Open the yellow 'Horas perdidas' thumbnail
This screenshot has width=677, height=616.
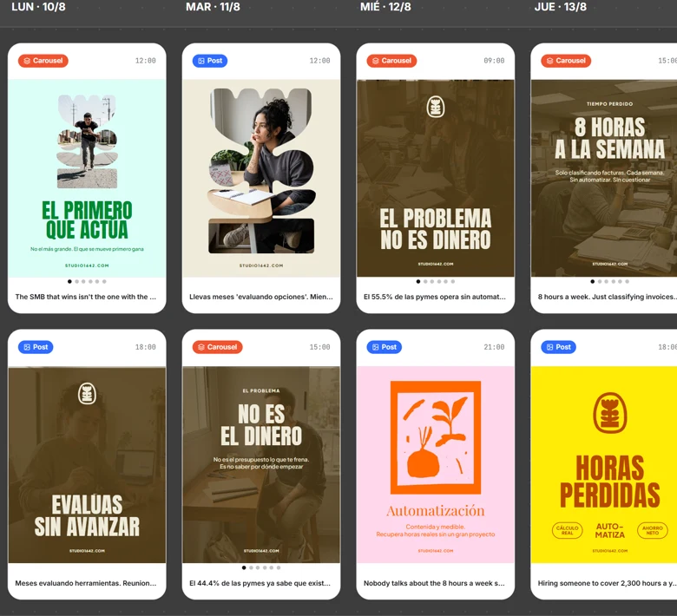tap(604, 464)
